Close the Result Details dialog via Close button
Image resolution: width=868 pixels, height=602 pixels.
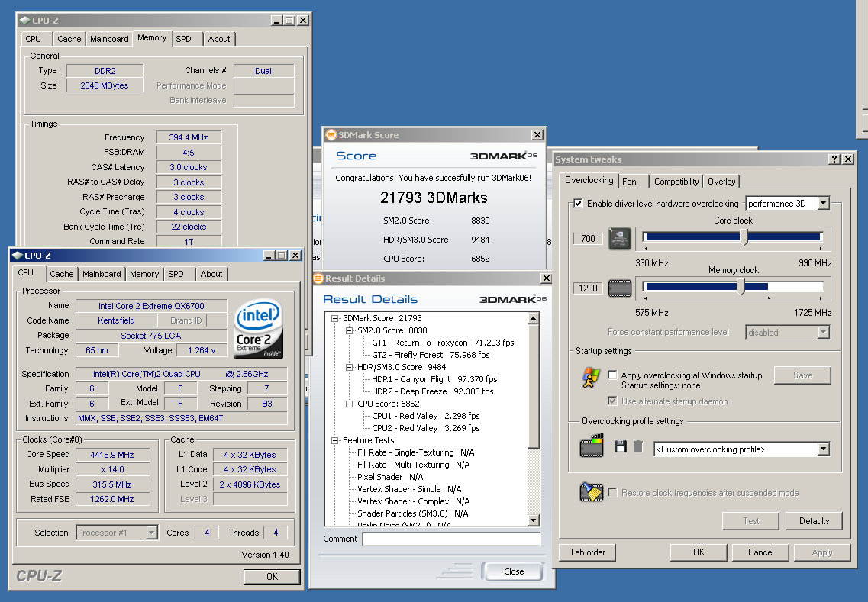tap(513, 571)
